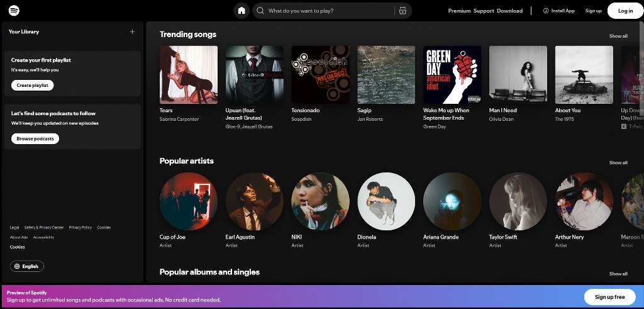Click the Cookies link above English button
644x309 pixels.
click(x=17, y=247)
